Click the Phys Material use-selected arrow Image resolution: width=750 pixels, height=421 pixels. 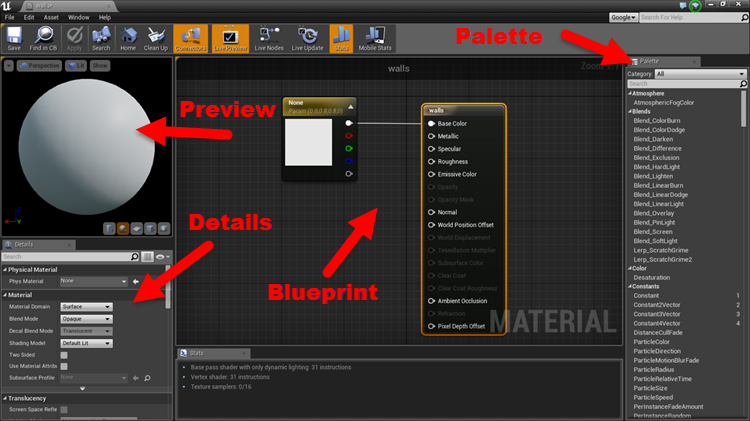click(x=136, y=281)
